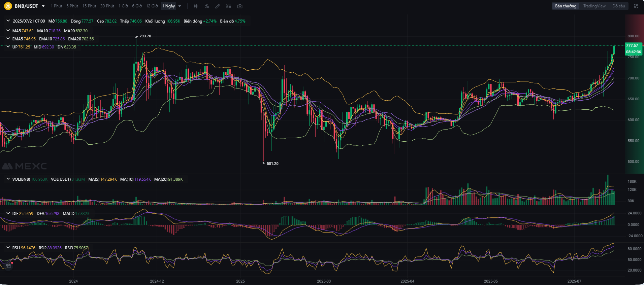The width and height of the screenshot is (644, 285).
Task: Take a chart snapshot with camera icon
Action: point(240,6)
